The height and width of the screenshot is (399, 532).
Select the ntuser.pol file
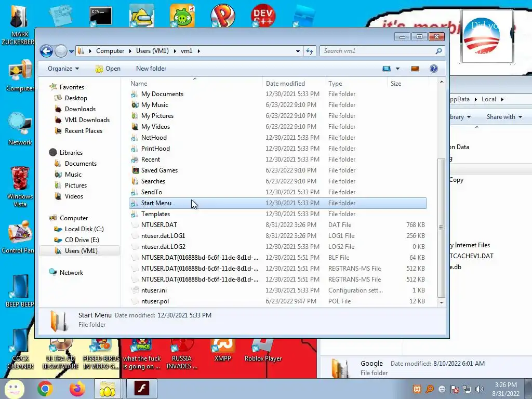tap(278, 301)
